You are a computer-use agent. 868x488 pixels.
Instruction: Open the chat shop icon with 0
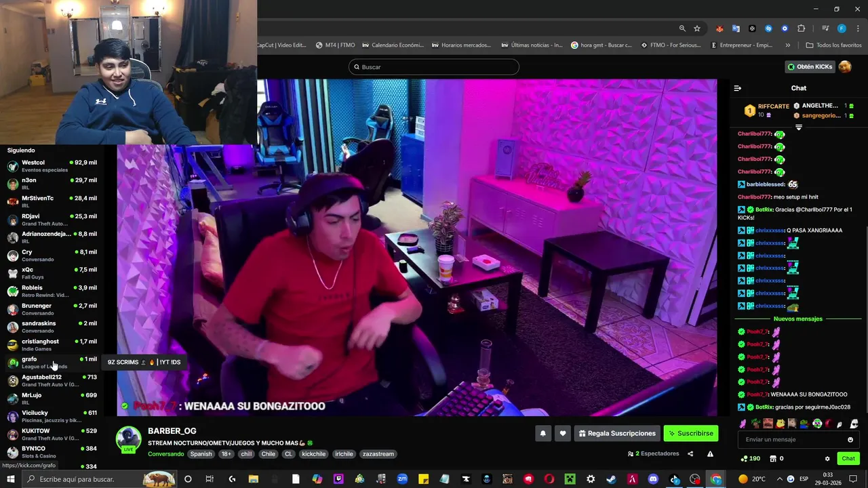pyautogui.click(x=773, y=459)
